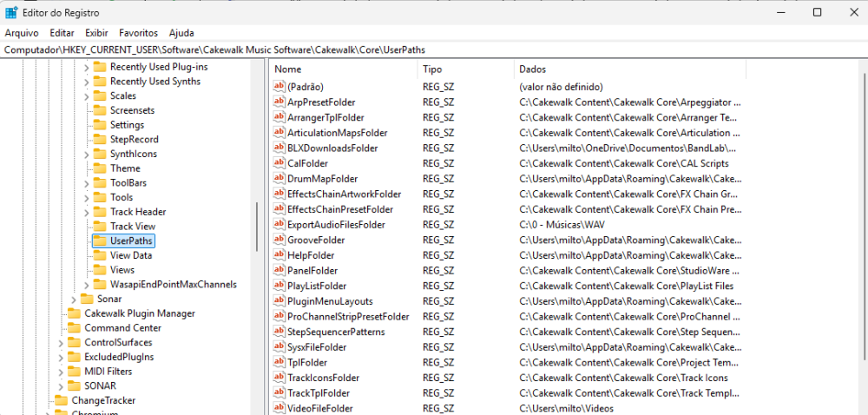Click the ExportAudioFilesFolder value icon
This screenshot has height=415, width=868.
279,225
